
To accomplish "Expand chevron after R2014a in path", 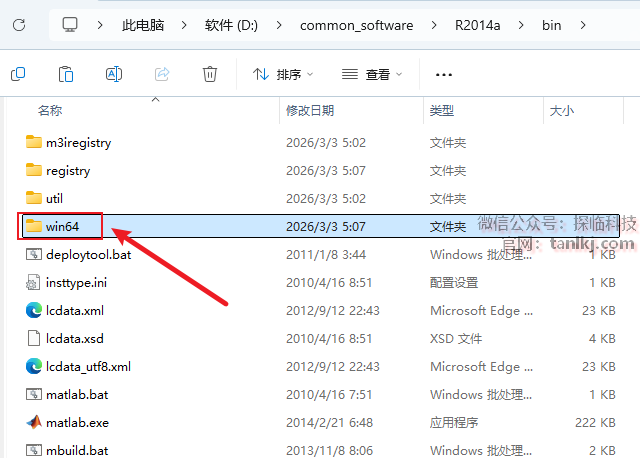I will pos(521,25).
